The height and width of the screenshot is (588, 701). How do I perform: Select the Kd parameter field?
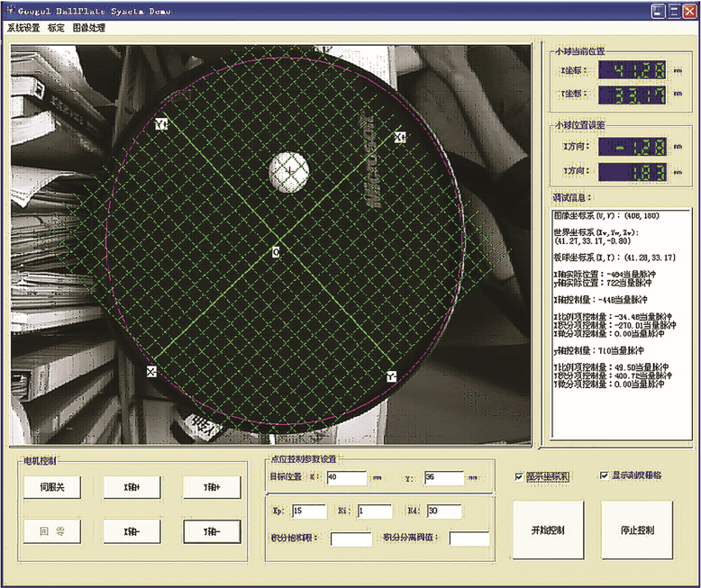point(444,511)
